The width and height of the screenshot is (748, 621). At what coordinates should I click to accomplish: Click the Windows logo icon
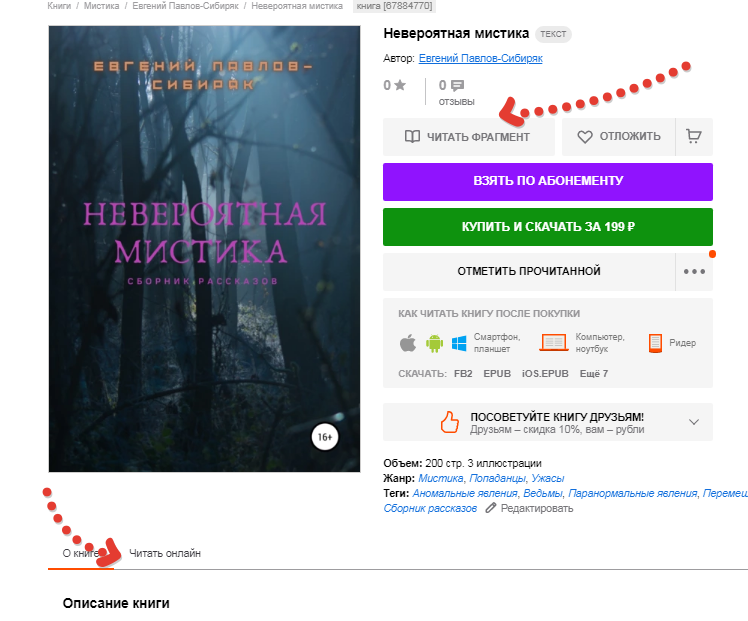459,343
